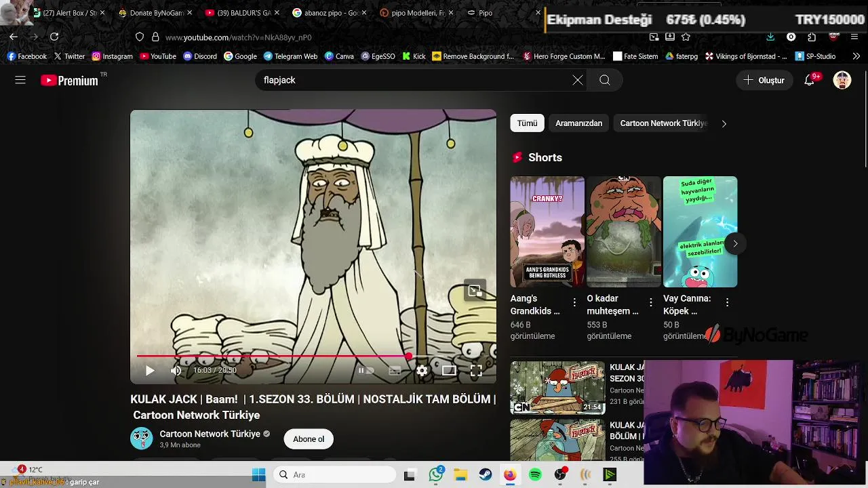Open the Firefox downloads arrow
Image resolution: width=868 pixels, height=488 pixels.
pyautogui.click(x=770, y=37)
